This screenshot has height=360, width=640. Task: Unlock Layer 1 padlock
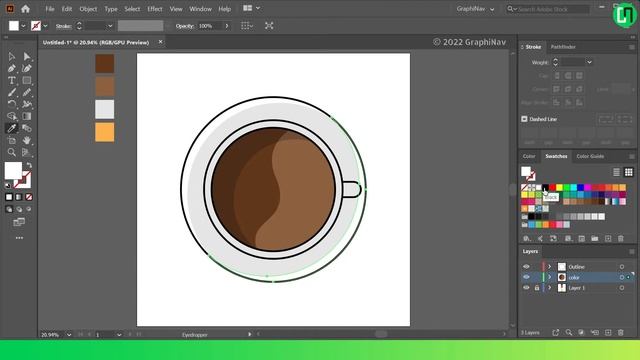[537, 288]
